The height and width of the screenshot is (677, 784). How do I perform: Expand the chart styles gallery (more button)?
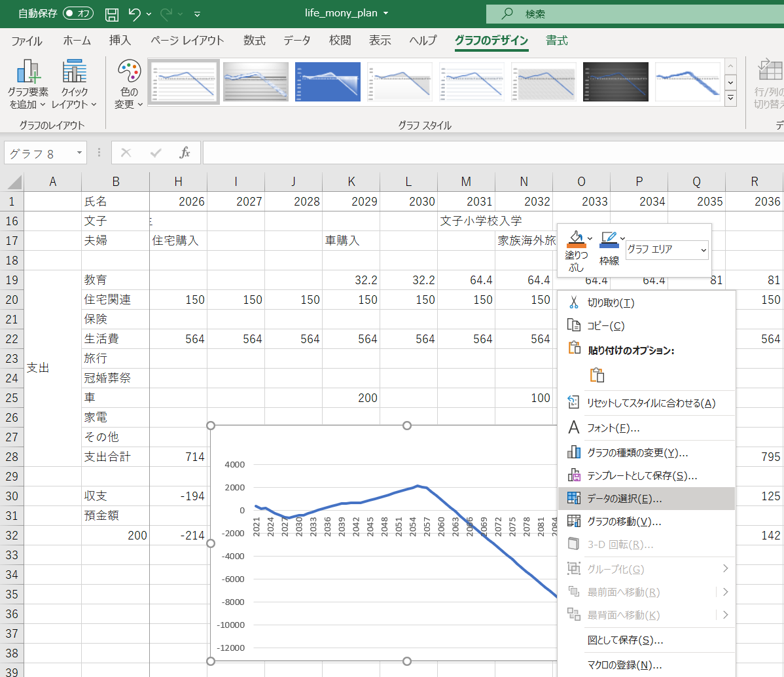730,98
